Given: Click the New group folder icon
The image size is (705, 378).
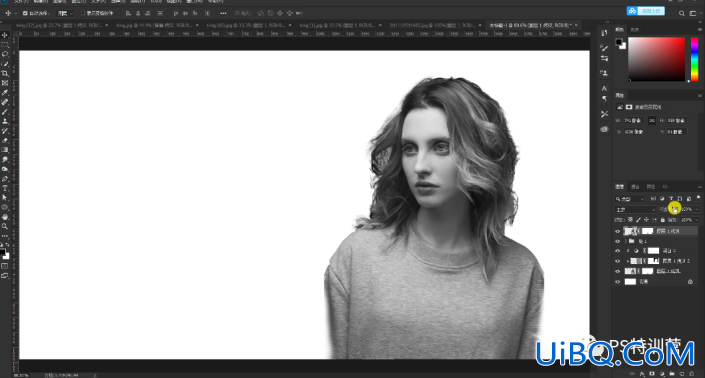Looking at the screenshot, I should point(672,374).
